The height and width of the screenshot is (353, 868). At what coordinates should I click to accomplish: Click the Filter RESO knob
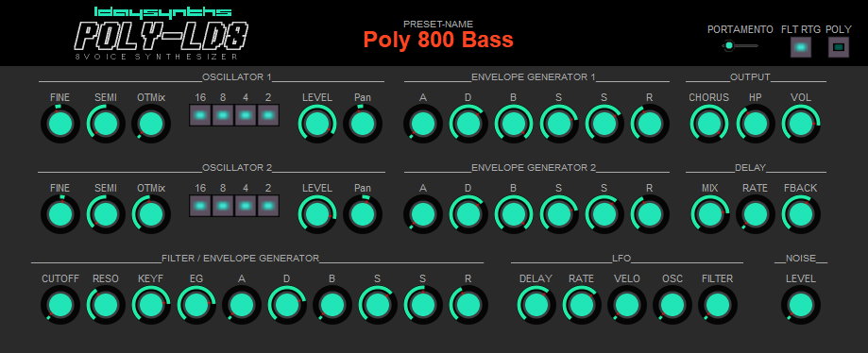(x=106, y=305)
